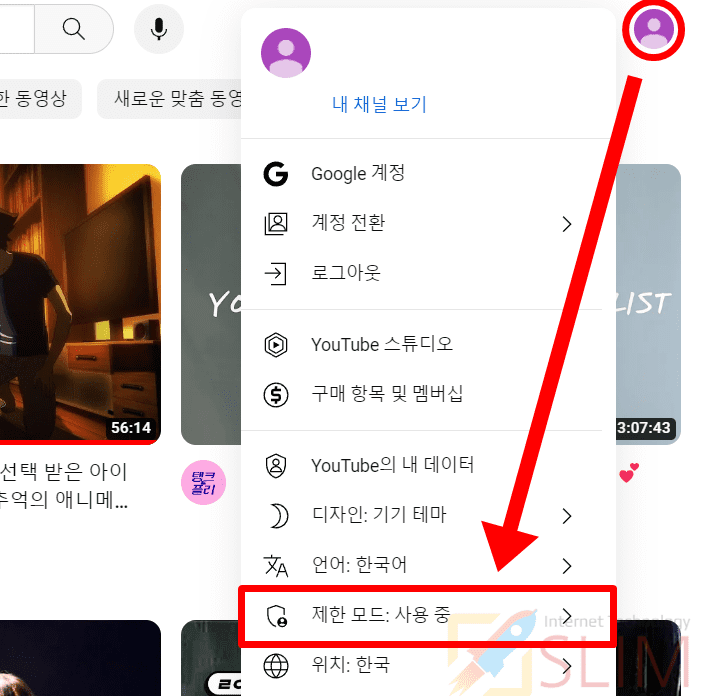
Task: Click the Google G icon
Action: 276,174
